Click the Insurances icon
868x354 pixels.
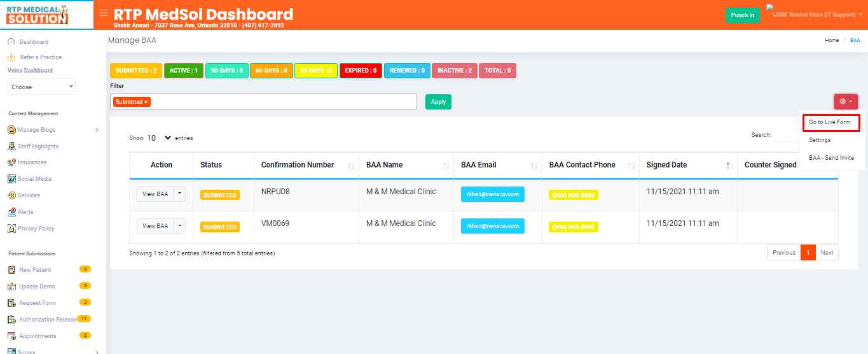[11, 162]
